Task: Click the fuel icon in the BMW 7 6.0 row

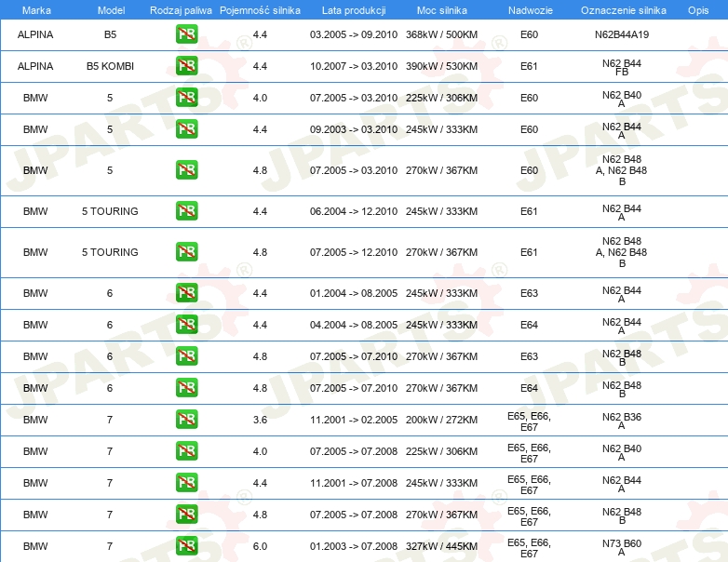Action: pos(186,546)
